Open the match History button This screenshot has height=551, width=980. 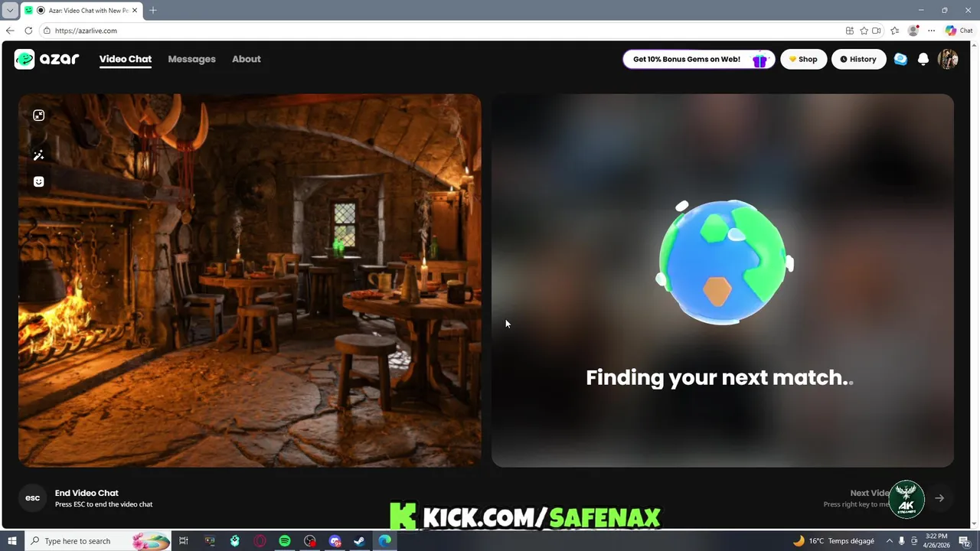858,60
